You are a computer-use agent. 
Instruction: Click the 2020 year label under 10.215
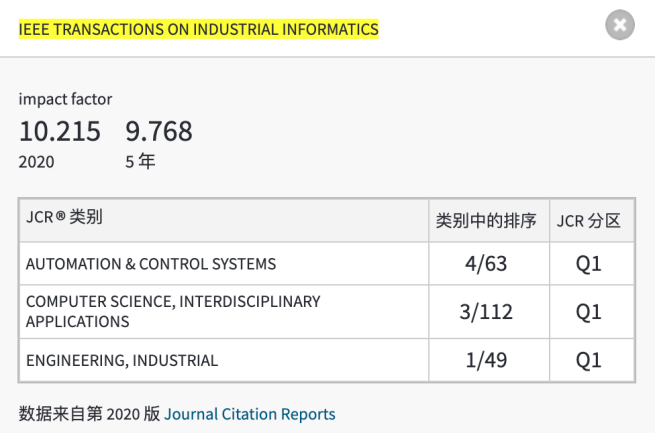coord(37,161)
